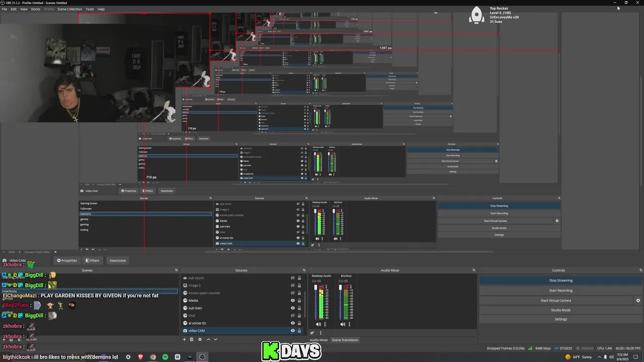
Task: Open Desktop Audio options three-dot menu
Action: click(x=325, y=324)
